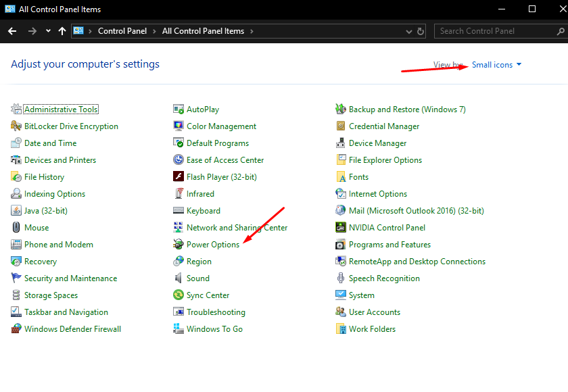The image size is (568, 392).
Task: Open the recent locations dropdown arrow
Action: [48, 31]
